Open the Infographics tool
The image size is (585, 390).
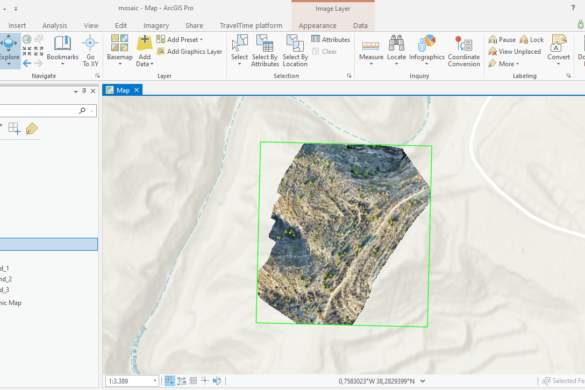tap(427, 50)
